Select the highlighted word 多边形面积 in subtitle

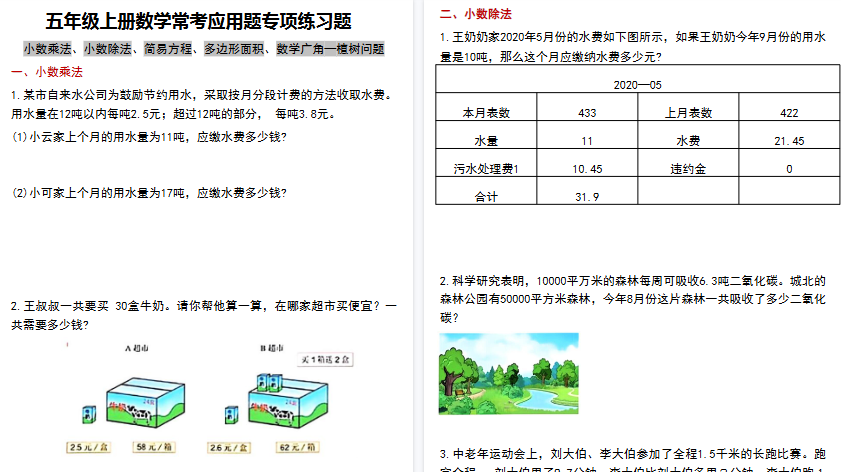point(234,49)
